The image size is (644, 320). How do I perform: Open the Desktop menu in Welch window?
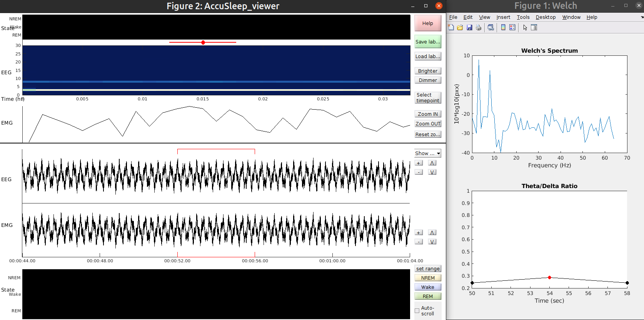click(546, 17)
